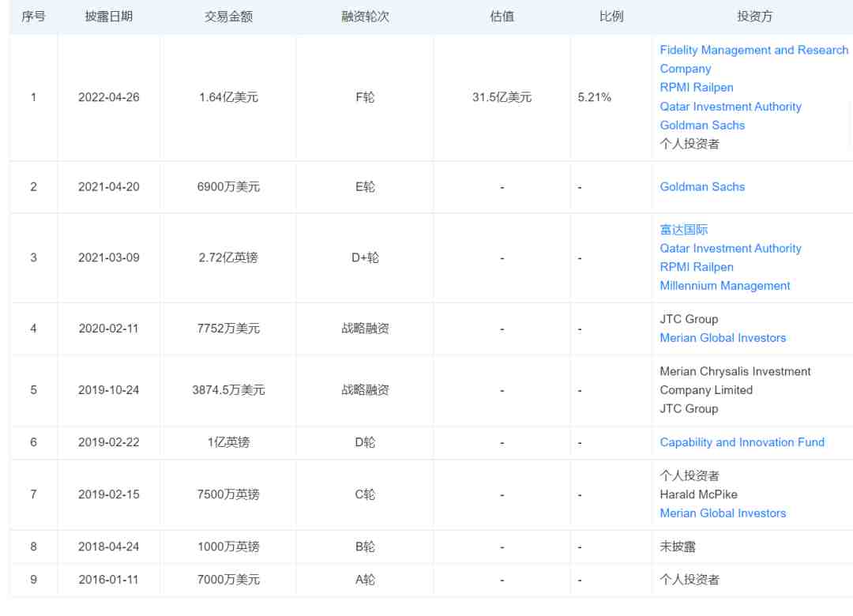This screenshot has height=616, width=853.
Task: Select the date 2020-02-11
Action: pos(109,329)
